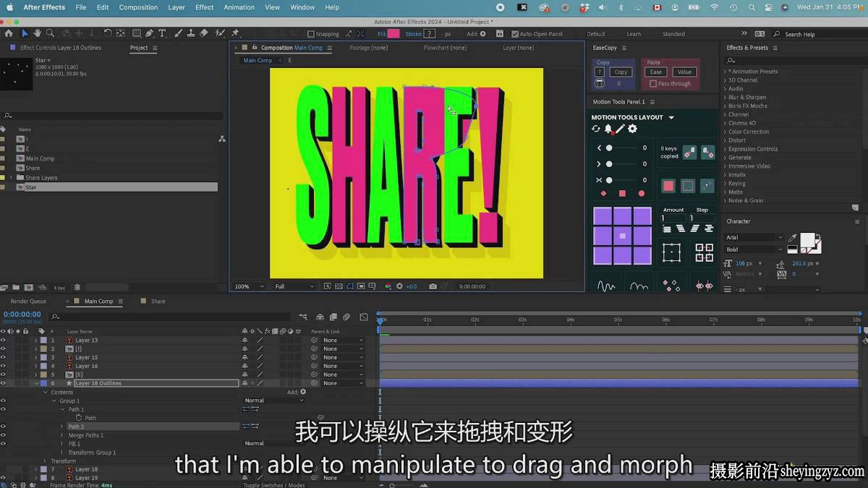Switch to the Learn workspace
Image resolution: width=868 pixels, height=488 pixels.
pos(634,34)
